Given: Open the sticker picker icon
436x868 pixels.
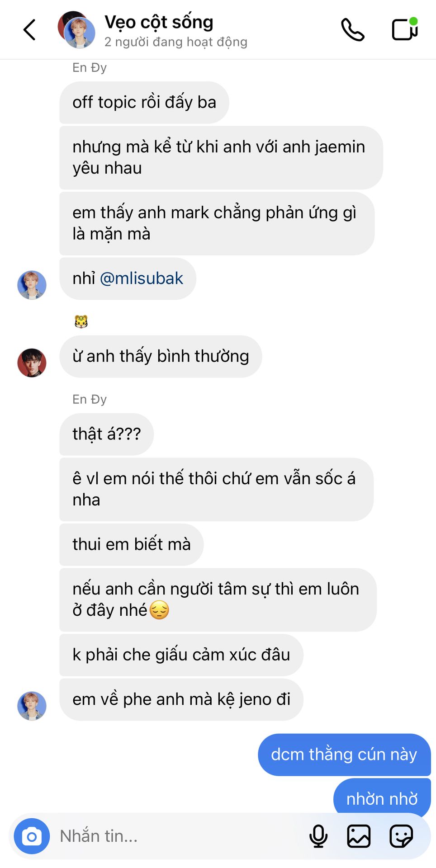Looking at the screenshot, I should click(401, 836).
